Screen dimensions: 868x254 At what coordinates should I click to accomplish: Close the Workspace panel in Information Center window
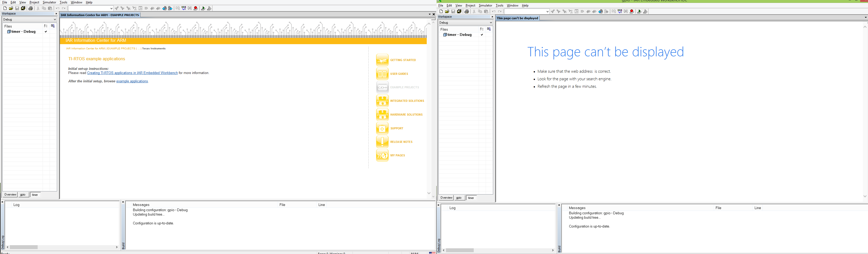coord(56,14)
